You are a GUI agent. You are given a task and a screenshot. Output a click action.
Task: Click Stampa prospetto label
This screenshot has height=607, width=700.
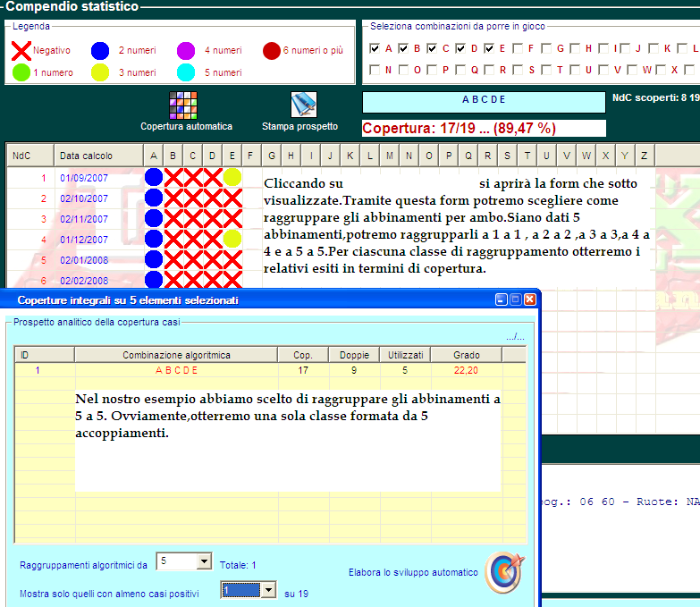pos(299,126)
